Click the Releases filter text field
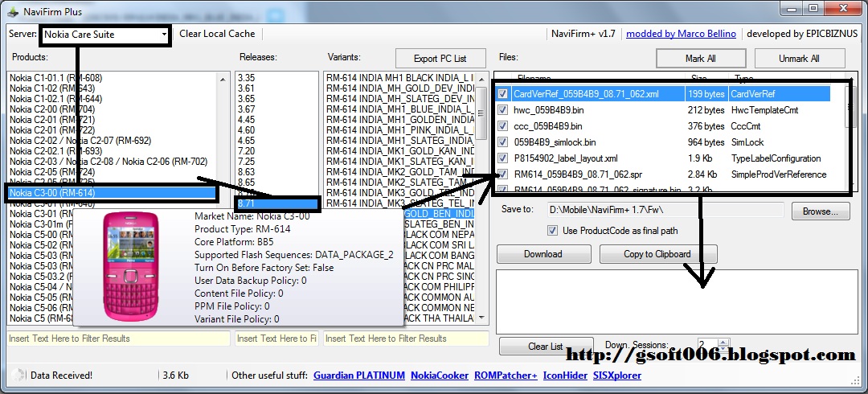 [x=276, y=339]
